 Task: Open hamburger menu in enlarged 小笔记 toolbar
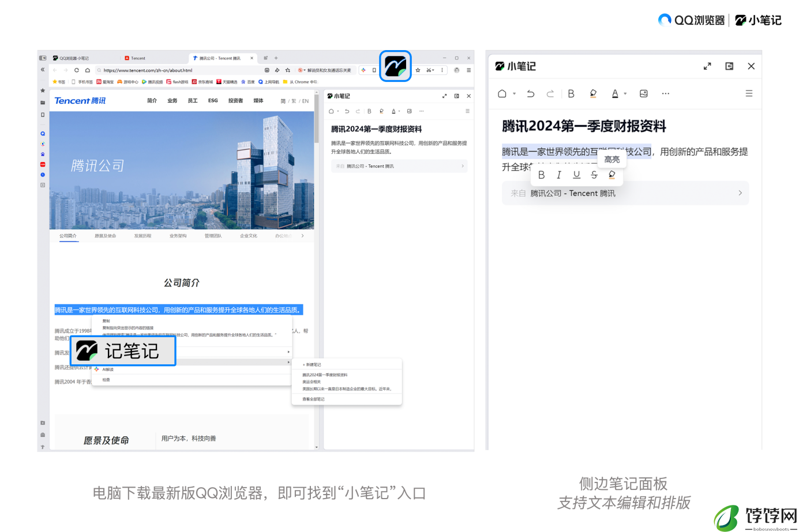click(x=749, y=93)
